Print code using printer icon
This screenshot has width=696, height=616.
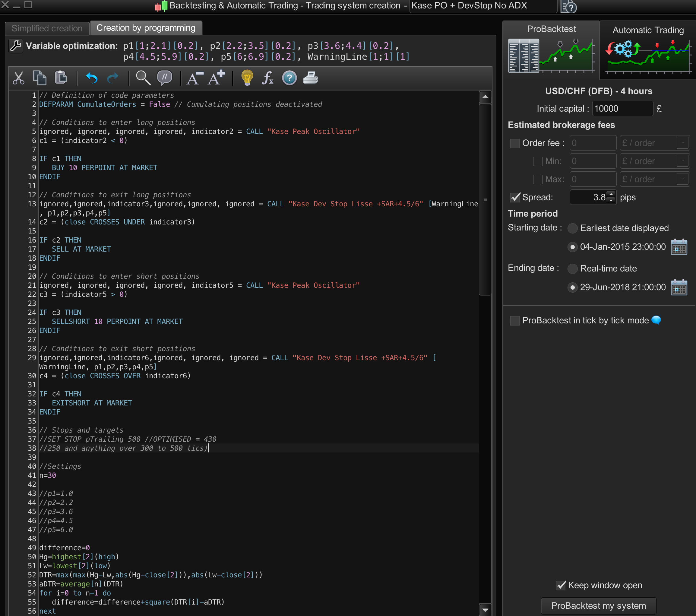tap(311, 78)
